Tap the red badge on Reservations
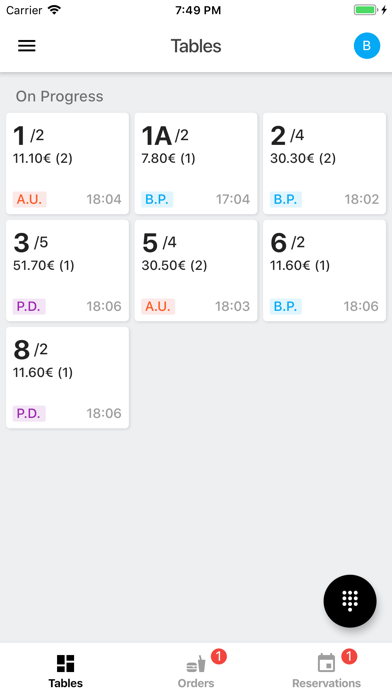Viewport: 392px width, 696px height. (349, 656)
